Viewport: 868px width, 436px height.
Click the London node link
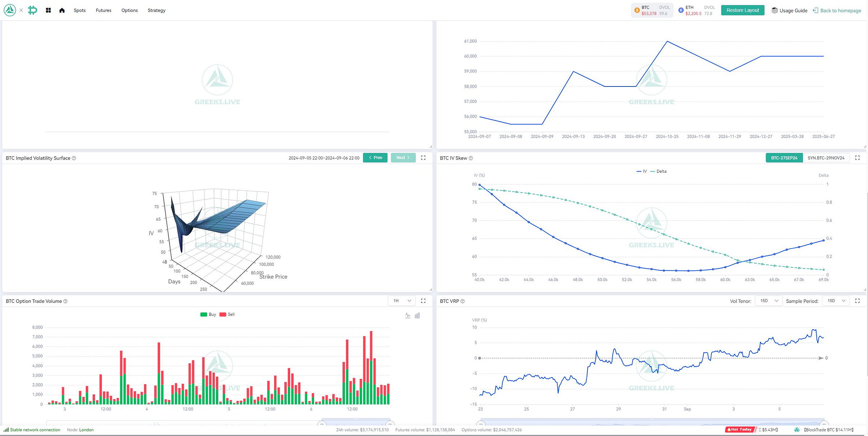coord(86,430)
